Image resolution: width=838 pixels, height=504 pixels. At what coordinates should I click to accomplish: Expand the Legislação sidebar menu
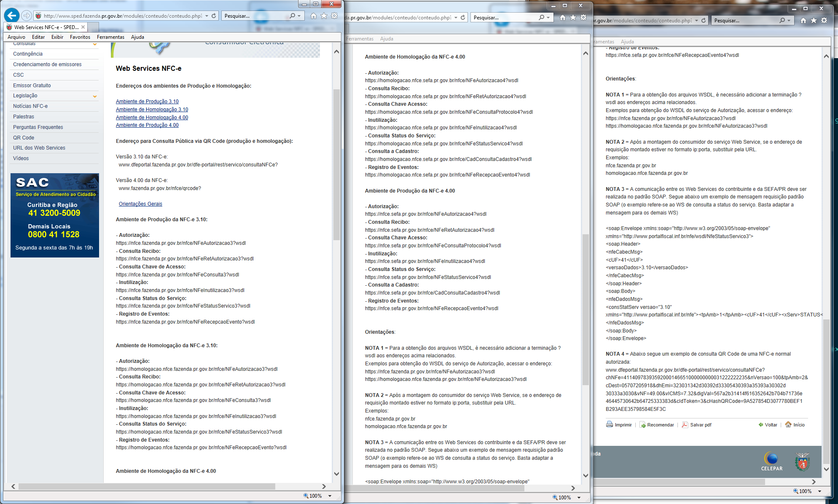pyautogui.click(x=95, y=96)
